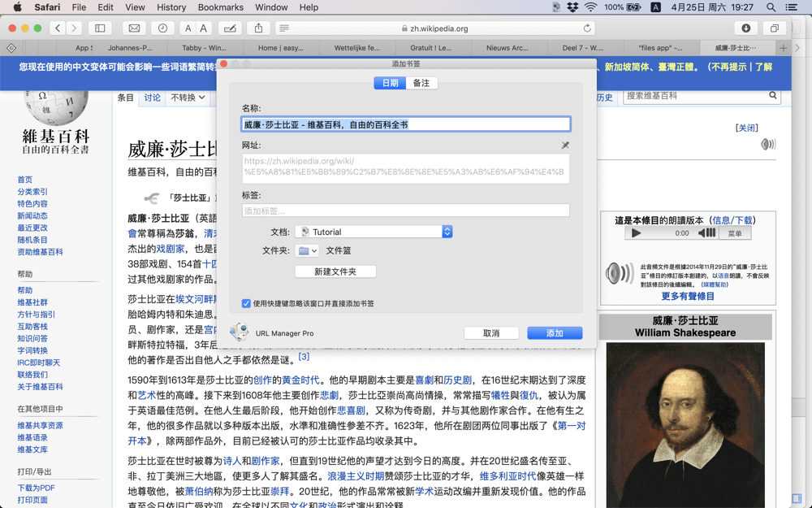Screen dimensions: 812x508
Task: Show Reader view icon in address bar
Action: coord(283,28)
